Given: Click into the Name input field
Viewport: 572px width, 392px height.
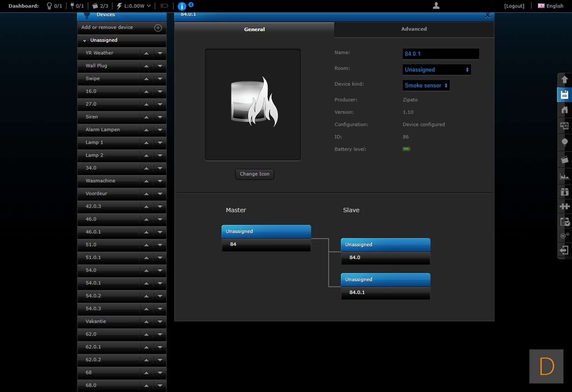Looking at the screenshot, I should (440, 54).
